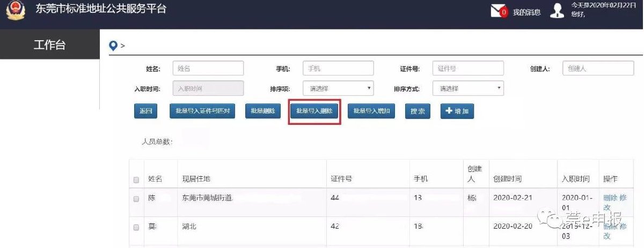Click 批量导入证件号匹对 button

[x=202, y=111]
